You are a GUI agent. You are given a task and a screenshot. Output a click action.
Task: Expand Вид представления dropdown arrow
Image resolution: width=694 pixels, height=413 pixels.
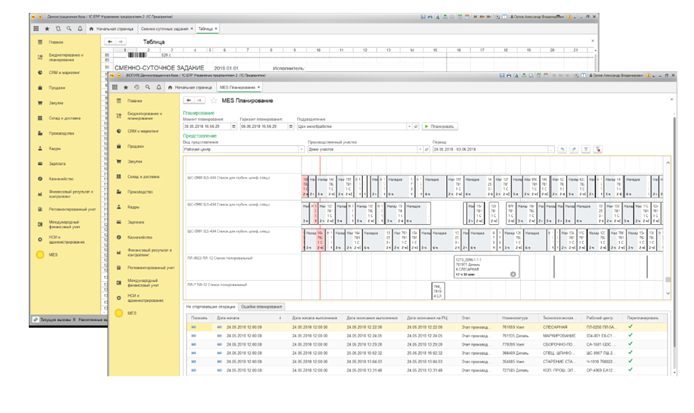(x=301, y=150)
